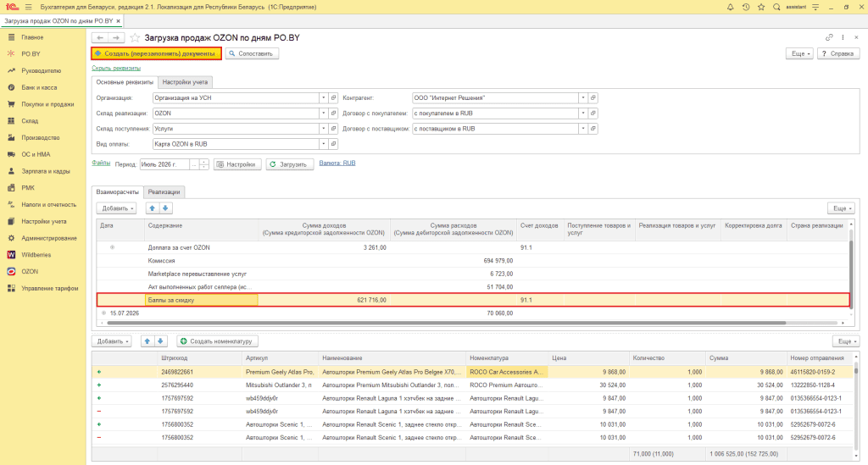The width and height of the screenshot is (868, 465).
Task: Click the horizontal scrollbar of settlements table
Action: [446, 323]
